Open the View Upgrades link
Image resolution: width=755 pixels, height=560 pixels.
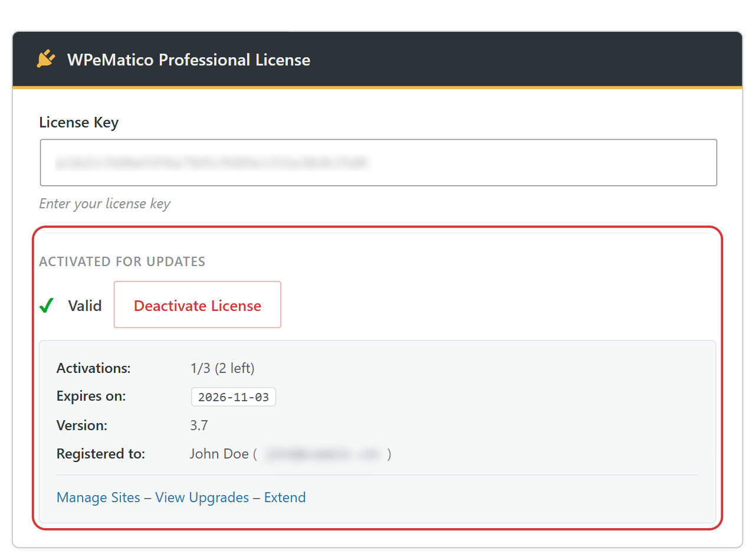(x=202, y=497)
